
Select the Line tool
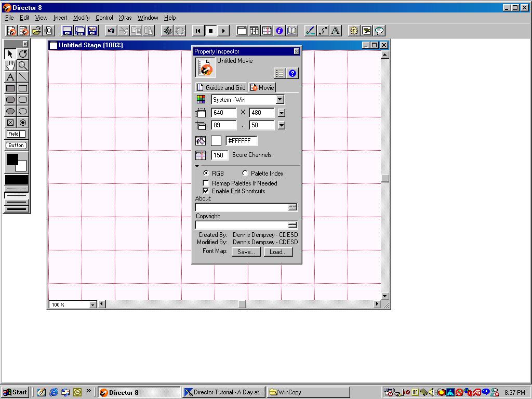[23, 77]
